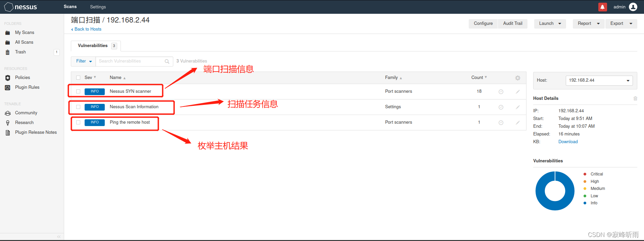This screenshot has width=644, height=241.
Task: Open the notifications bell icon
Action: point(603,7)
